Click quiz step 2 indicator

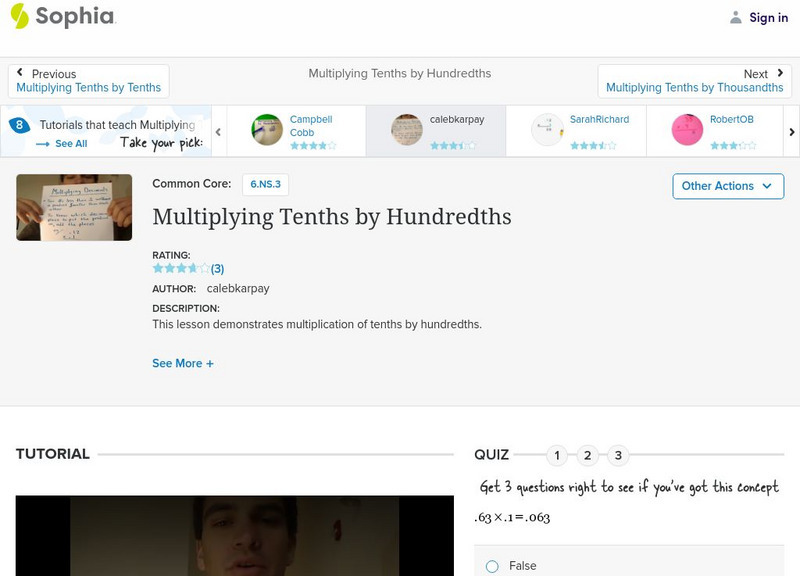[x=587, y=454]
